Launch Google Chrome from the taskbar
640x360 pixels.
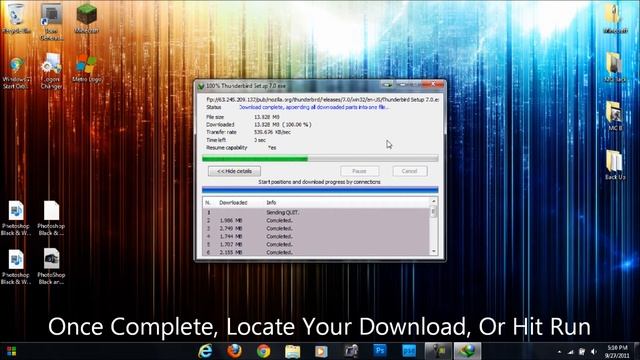pyautogui.click(x=263, y=351)
